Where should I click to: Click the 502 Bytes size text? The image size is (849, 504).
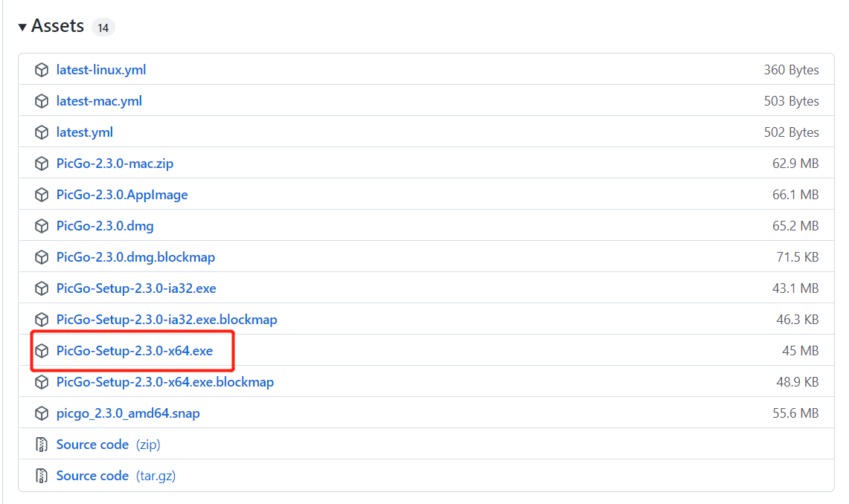[x=791, y=132]
